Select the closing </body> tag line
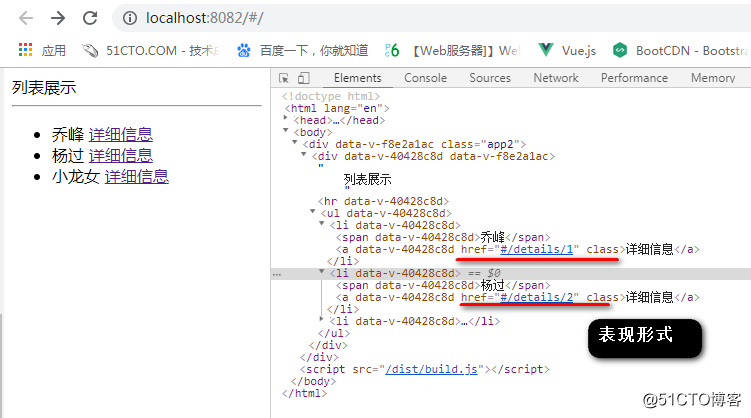The image size is (751, 418). pos(313,381)
